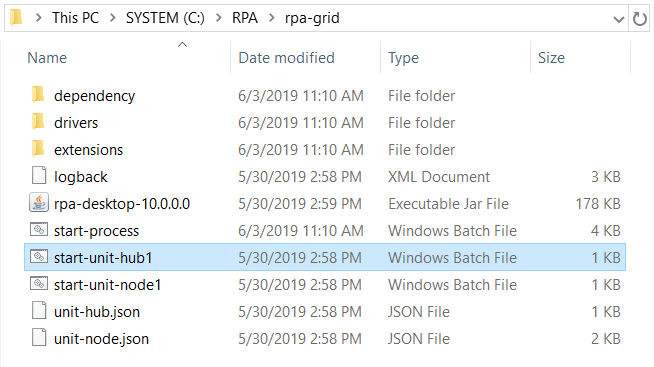Click the rpa-grid breadcrumb

pyautogui.click(x=312, y=18)
